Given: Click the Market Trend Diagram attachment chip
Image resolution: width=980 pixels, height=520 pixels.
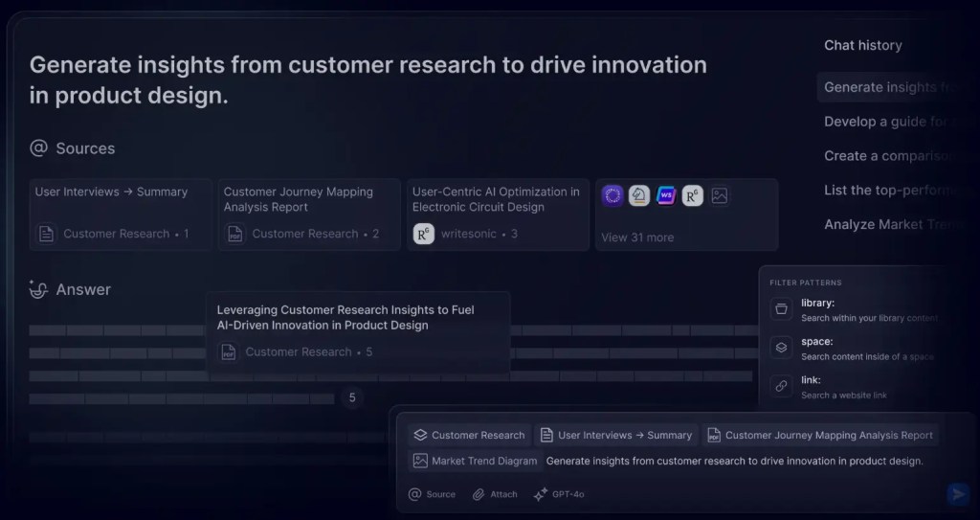Looking at the screenshot, I should pos(474,461).
